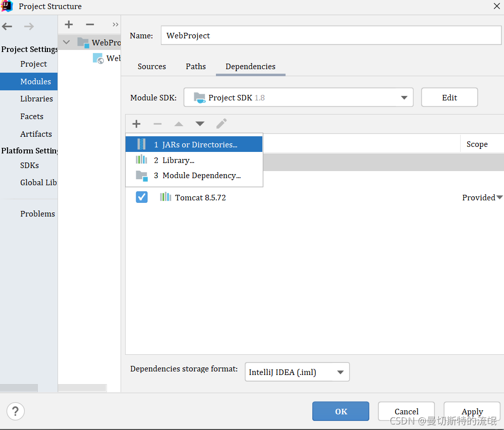Click the OK button
This screenshot has width=504, height=430.
pyautogui.click(x=341, y=411)
